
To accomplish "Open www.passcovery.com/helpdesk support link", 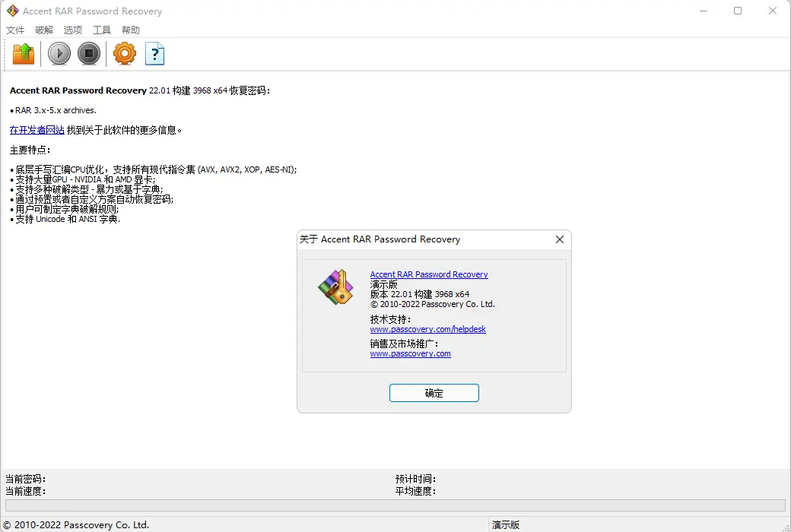I will point(427,329).
